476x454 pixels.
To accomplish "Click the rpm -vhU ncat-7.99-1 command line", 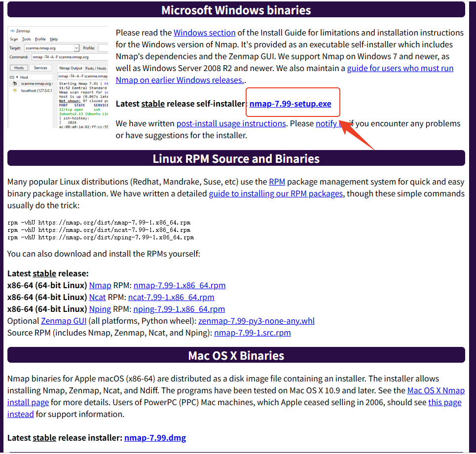I will [x=99, y=230].
